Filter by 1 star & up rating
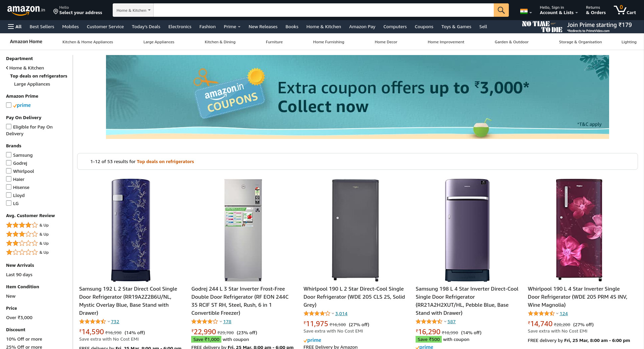Viewport: 644px width, 349px height. [x=28, y=252]
